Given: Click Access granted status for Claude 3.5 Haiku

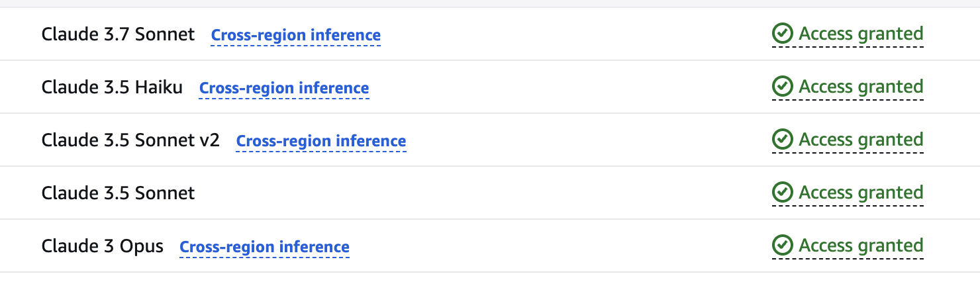Looking at the screenshot, I should 861,87.
